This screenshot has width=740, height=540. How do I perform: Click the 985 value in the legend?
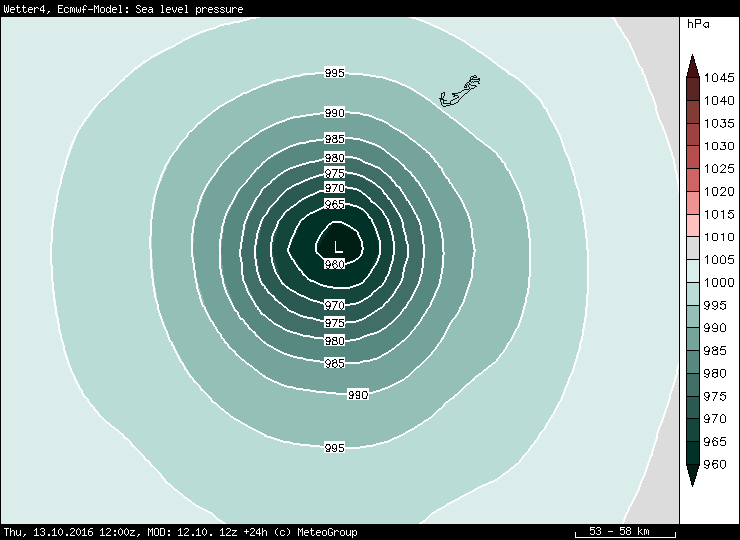[715, 351]
